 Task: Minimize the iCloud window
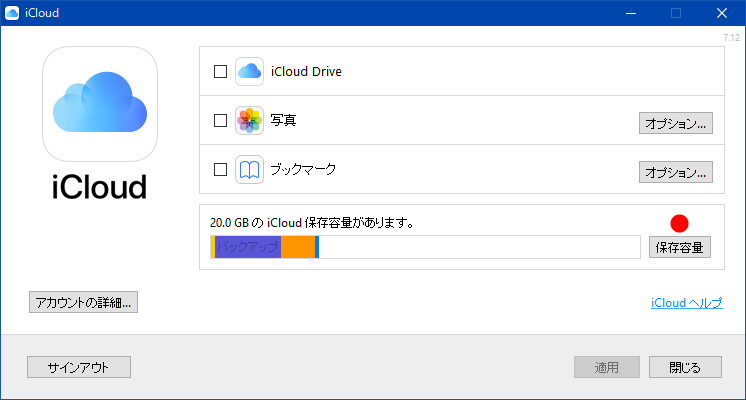(x=630, y=13)
